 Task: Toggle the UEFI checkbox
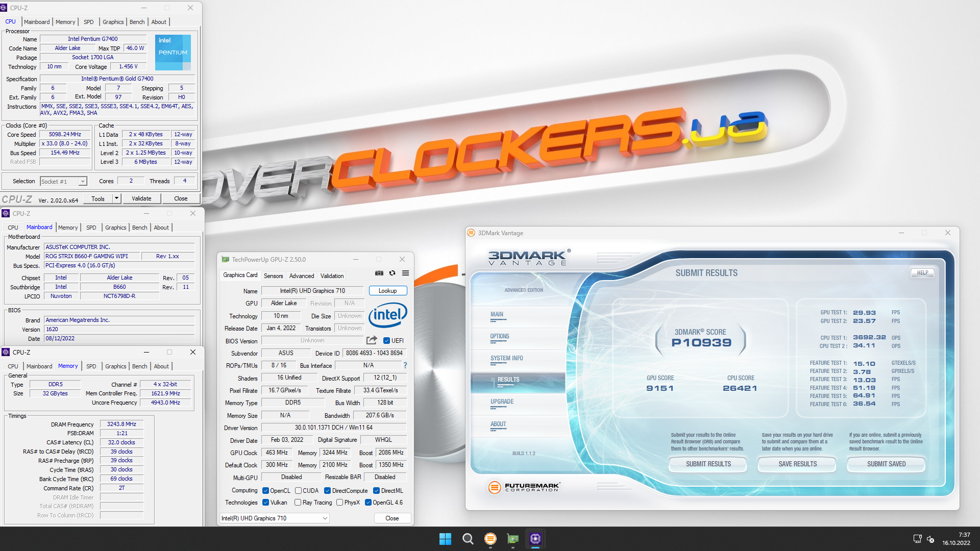387,341
